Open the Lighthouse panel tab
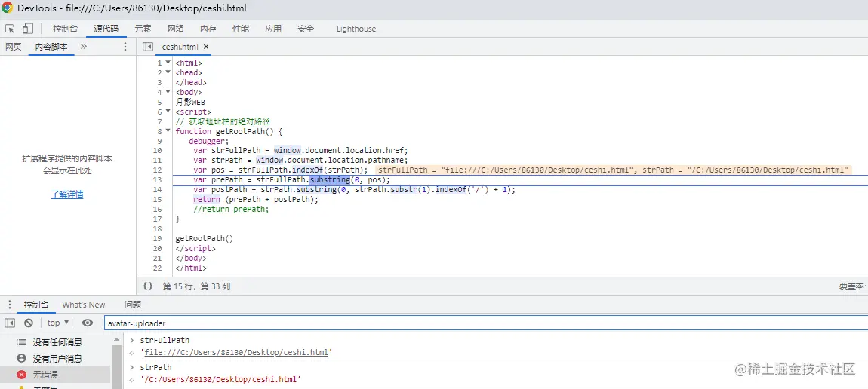 (356, 29)
